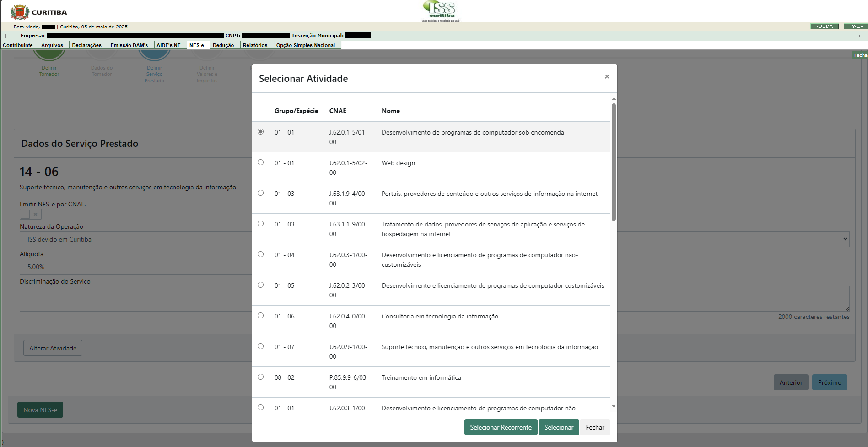Open the Relatórios menu
The width and height of the screenshot is (868, 447).
[x=255, y=45]
